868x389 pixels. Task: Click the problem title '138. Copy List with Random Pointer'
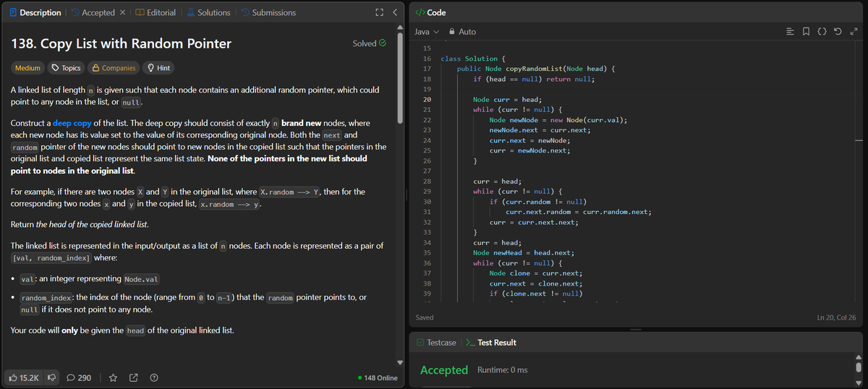[122, 43]
